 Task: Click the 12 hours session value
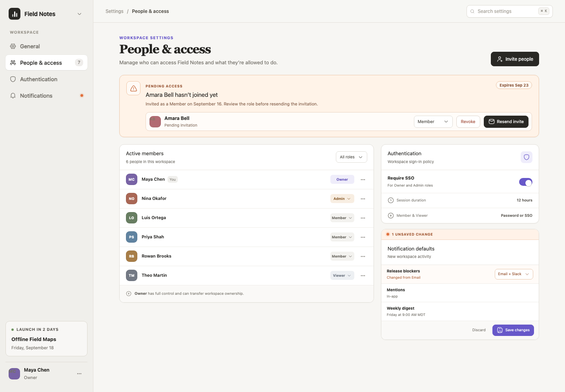click(524, 200)
